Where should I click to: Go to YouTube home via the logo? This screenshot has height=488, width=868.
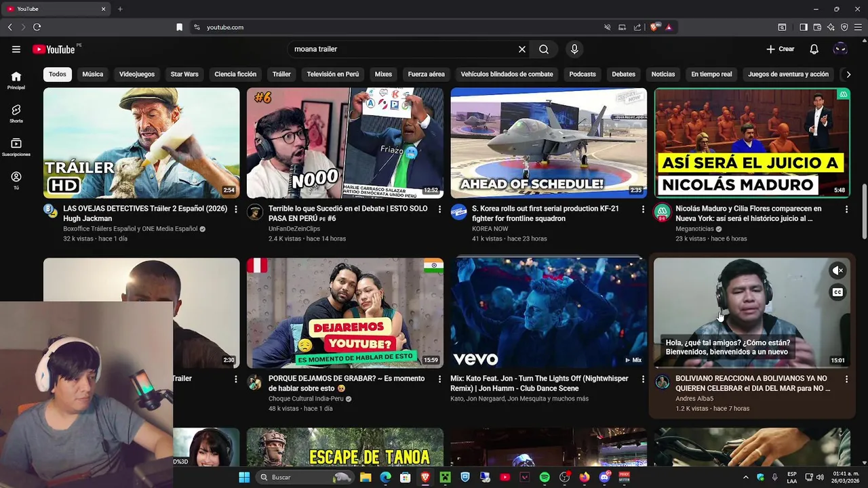click(x=54, y=49)
